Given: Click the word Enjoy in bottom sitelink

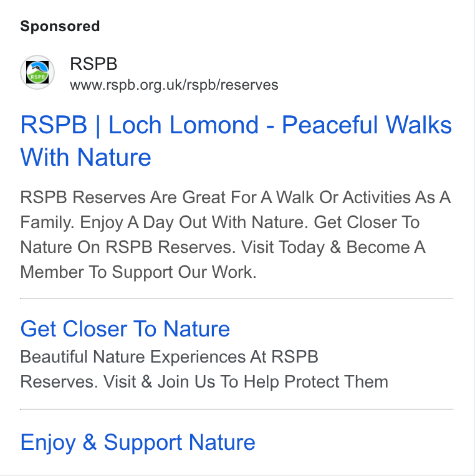Looking at the screenshot, I should [x=48, y=443].
